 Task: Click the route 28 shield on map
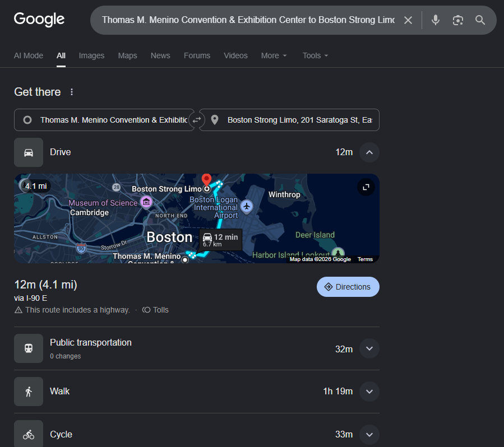tap(117, 187)
